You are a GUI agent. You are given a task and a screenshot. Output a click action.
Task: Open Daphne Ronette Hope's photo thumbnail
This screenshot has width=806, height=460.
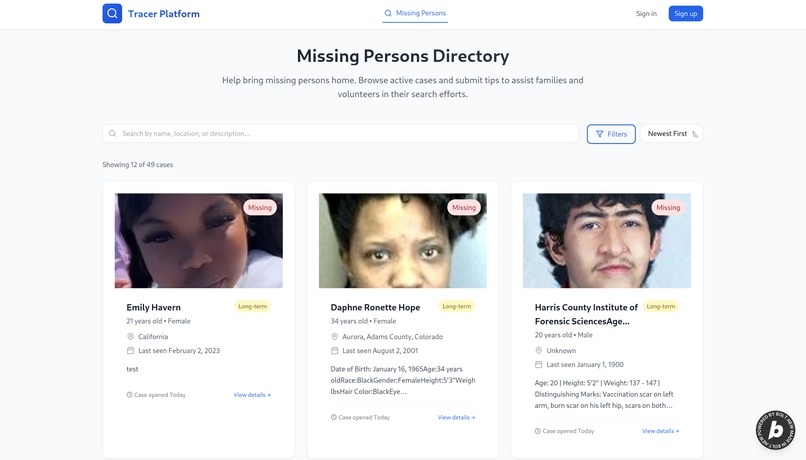[x=402, y=241]
